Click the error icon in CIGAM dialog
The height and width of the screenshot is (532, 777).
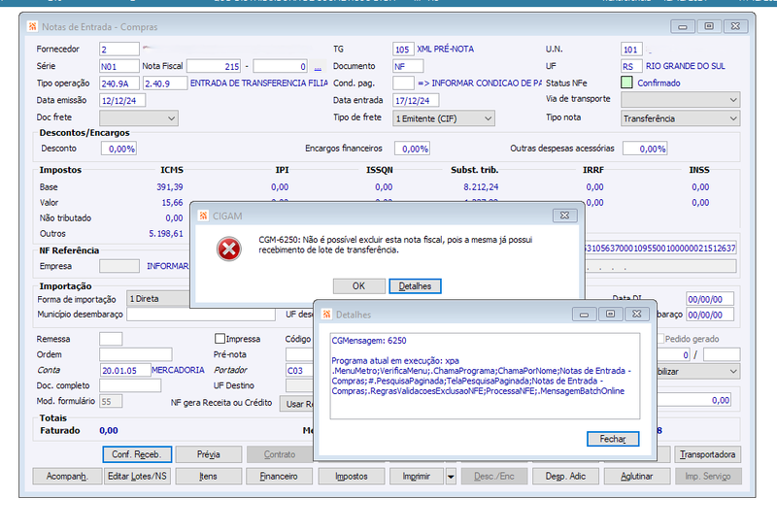click(x=229, y=249)
